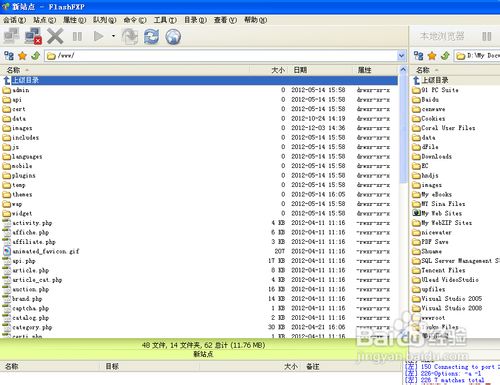Screen dimensions: 500x385
Task: Click the pause icon in left toolbar
Action: coord(77,36)
